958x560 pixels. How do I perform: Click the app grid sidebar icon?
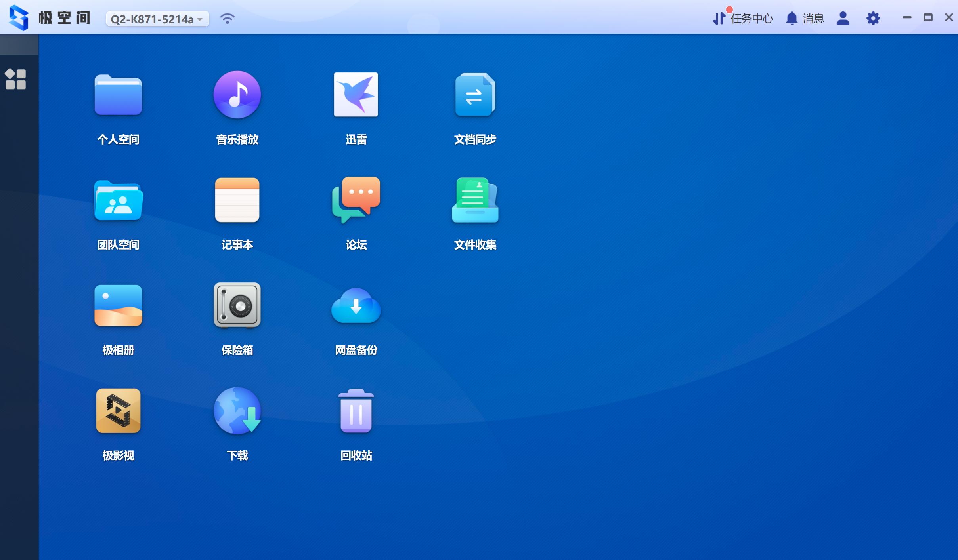tap(15, 79)
